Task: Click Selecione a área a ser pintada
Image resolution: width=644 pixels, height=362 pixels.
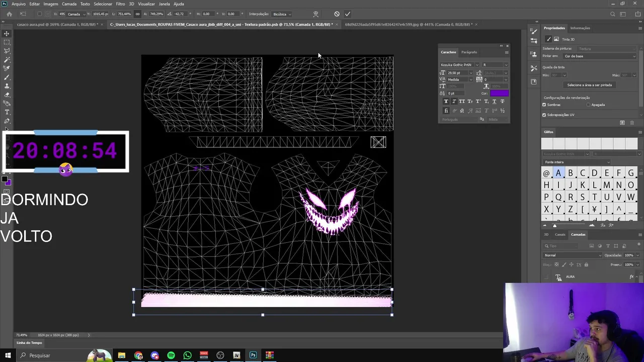Action: [x=590, y=85]
